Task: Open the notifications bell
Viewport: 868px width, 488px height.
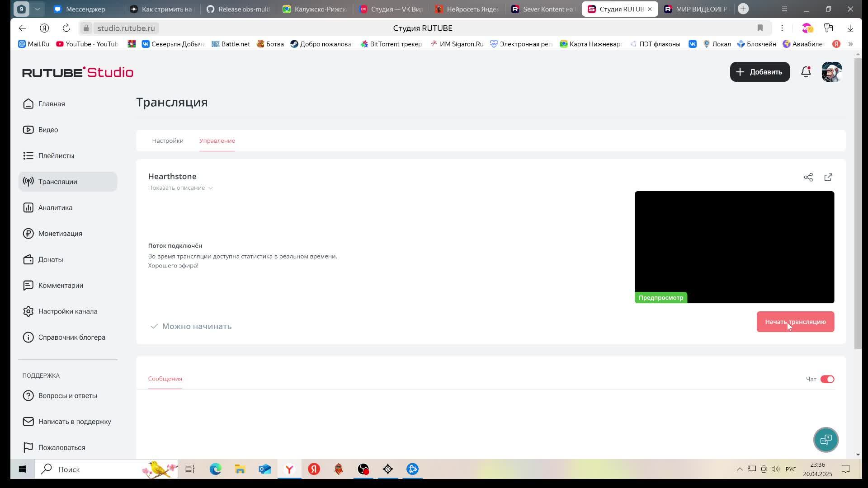Action: [806, 72]
